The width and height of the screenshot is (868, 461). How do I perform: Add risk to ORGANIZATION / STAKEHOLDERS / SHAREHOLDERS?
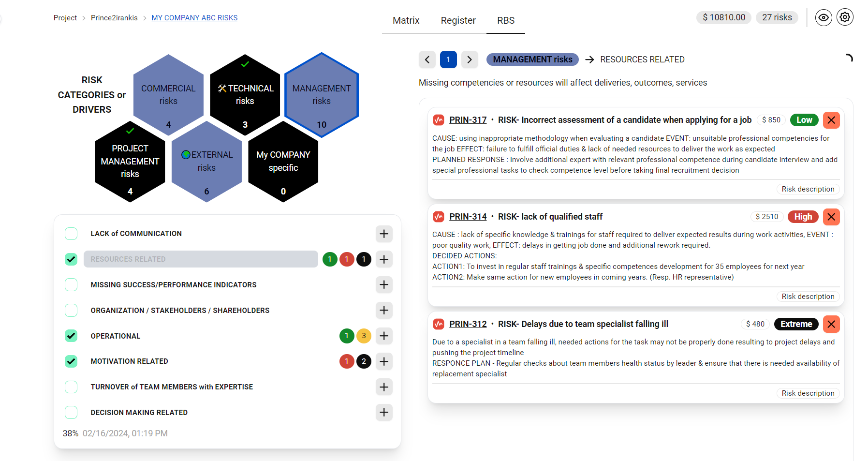click(384, 310)
